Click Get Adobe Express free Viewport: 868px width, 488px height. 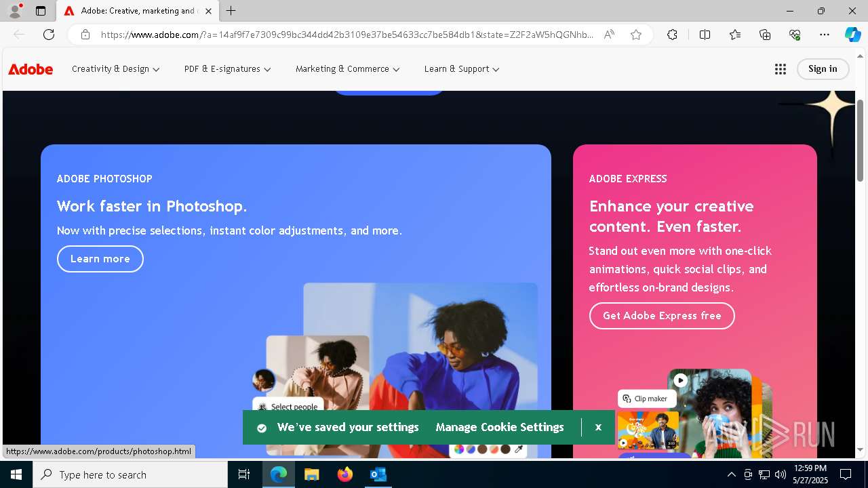point(662,316)
